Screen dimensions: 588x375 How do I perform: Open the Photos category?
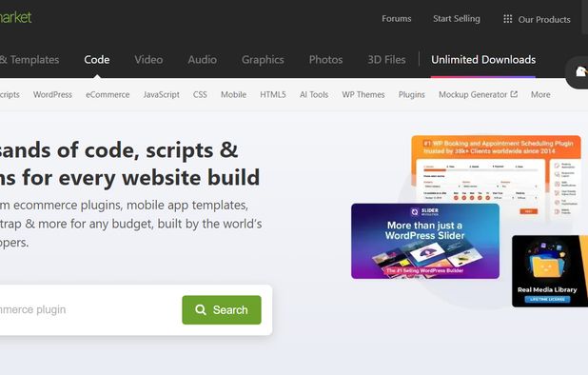[x=325, y=60]
